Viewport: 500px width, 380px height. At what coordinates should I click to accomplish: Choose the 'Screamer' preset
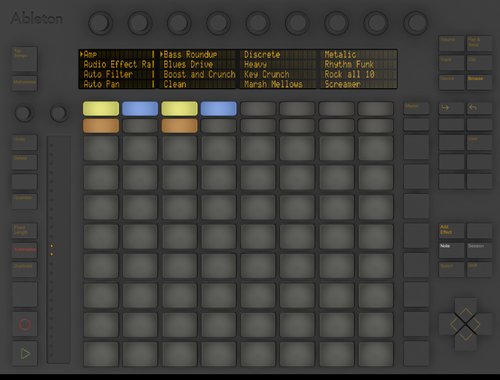click(x=342, y=84)
